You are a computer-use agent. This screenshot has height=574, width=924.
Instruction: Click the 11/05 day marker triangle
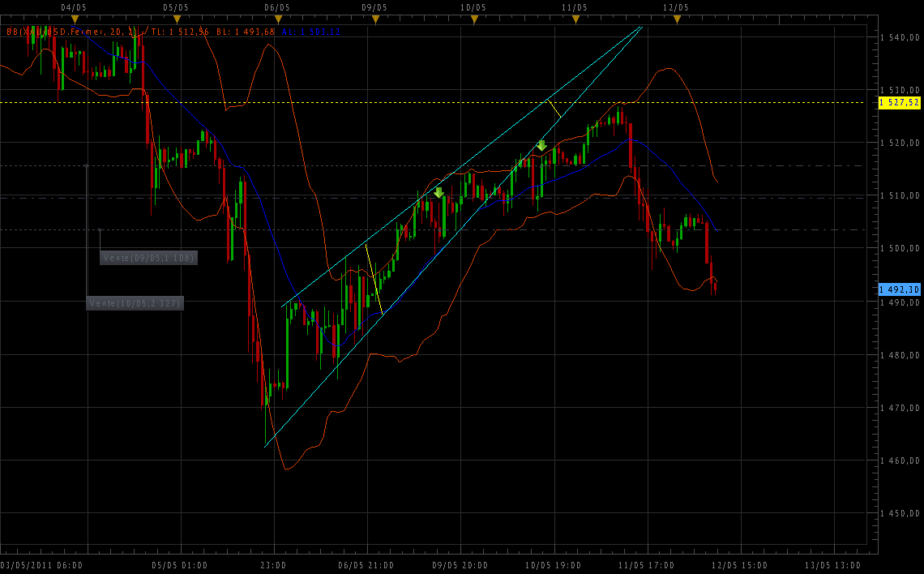(x=574, y=19)
